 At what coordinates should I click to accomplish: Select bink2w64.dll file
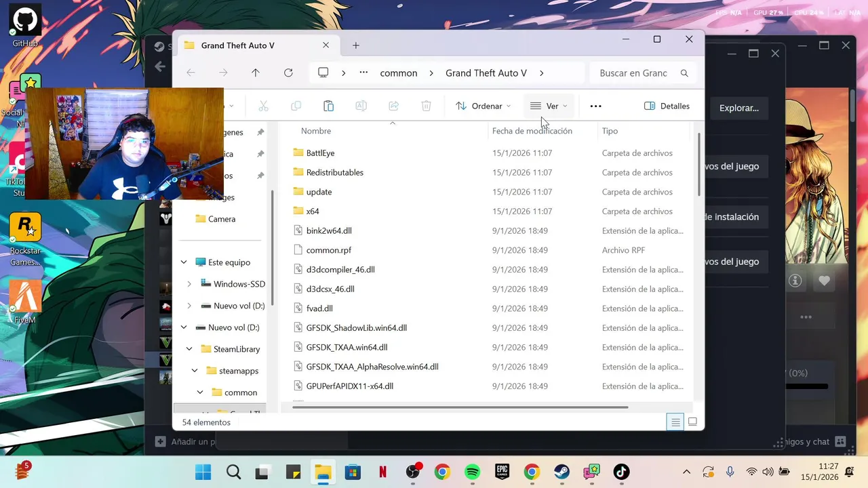tap(328, 230)
